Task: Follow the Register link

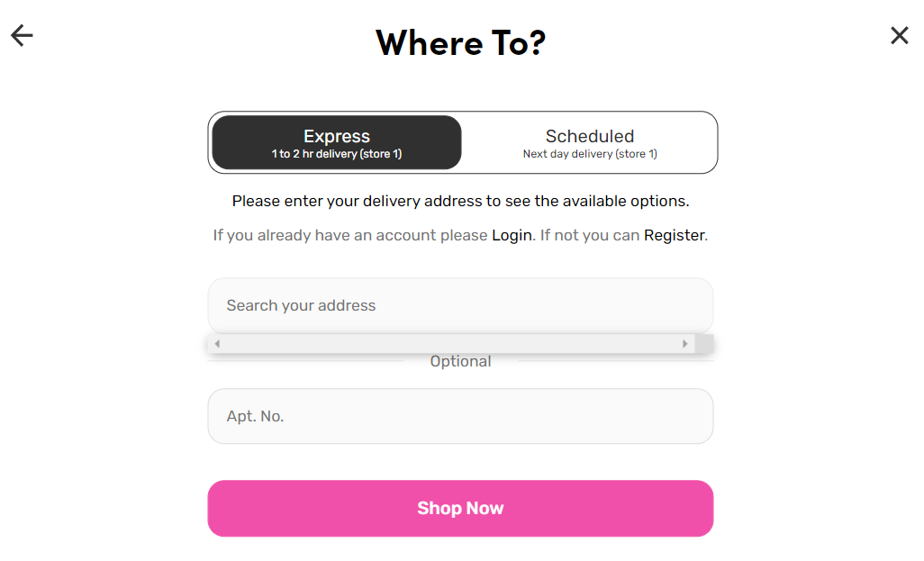Action: [x=675, y=235]
